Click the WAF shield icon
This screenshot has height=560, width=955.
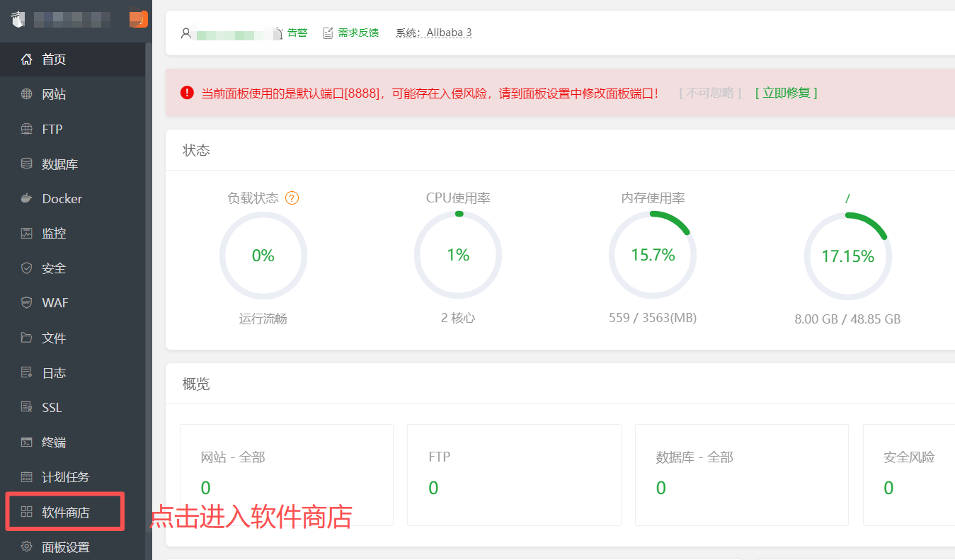pos(27,302)
